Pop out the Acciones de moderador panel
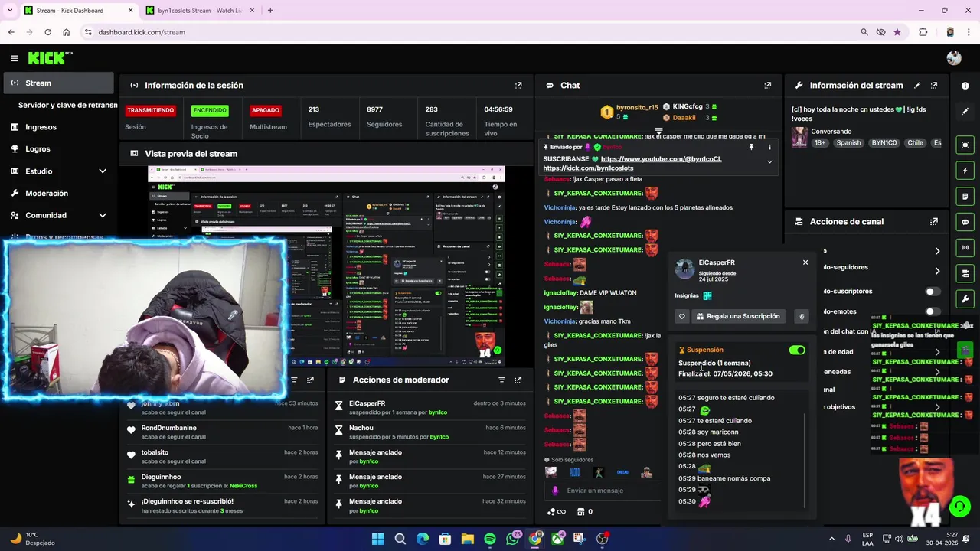The width and height of the screenshot is (980, 551). pos(518,380)
